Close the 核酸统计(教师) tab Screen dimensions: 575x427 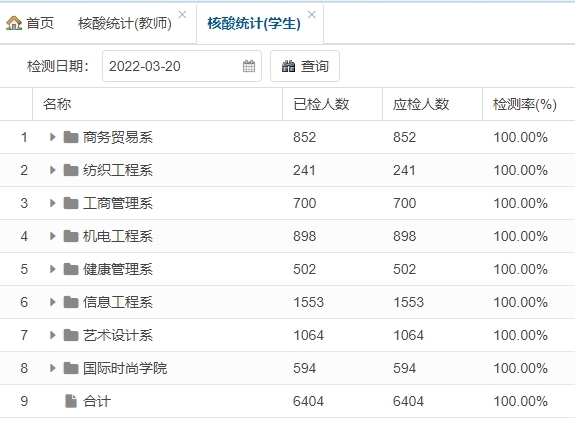pyautogui.click(x=182, y=15)
